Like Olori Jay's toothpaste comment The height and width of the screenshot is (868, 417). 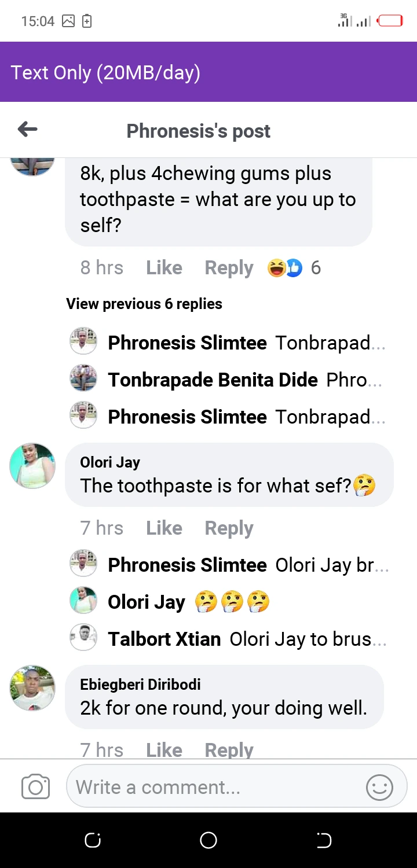(x=164, y=528)
